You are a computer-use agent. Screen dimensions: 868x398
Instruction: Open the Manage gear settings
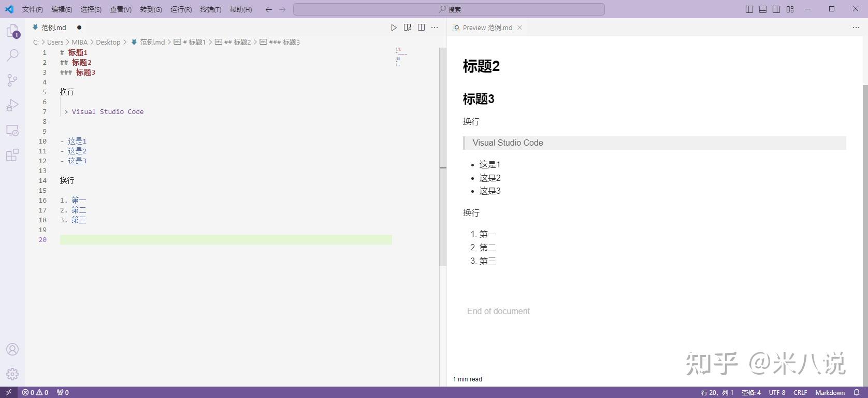(12, 374)
